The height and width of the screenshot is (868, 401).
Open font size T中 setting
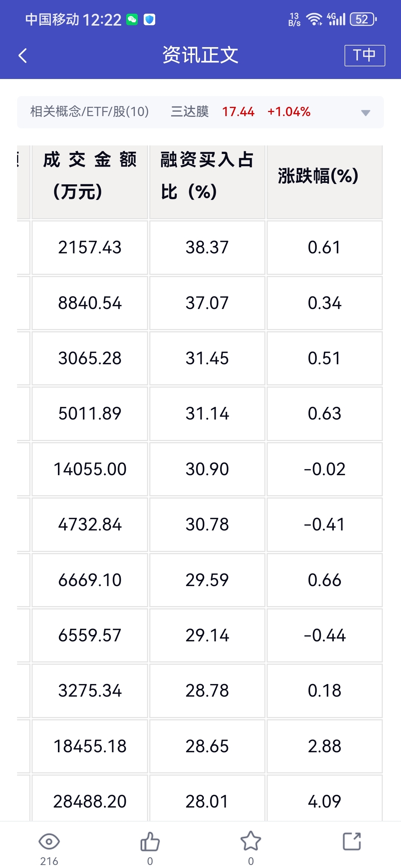coord(364,56)
